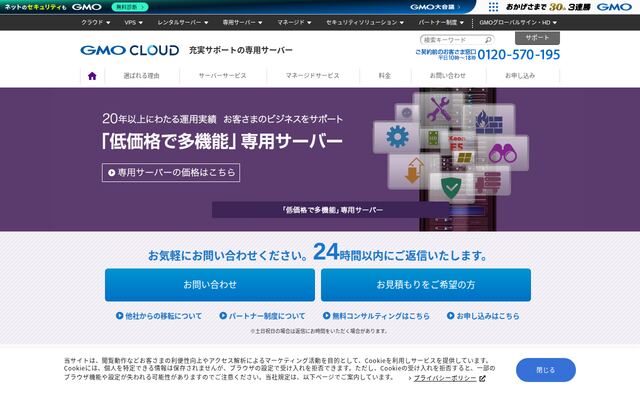The image size is (640, 400).
Task: Expand the GMOグローバルサイン・HD dropdown
Action: [x=518, y=22]
